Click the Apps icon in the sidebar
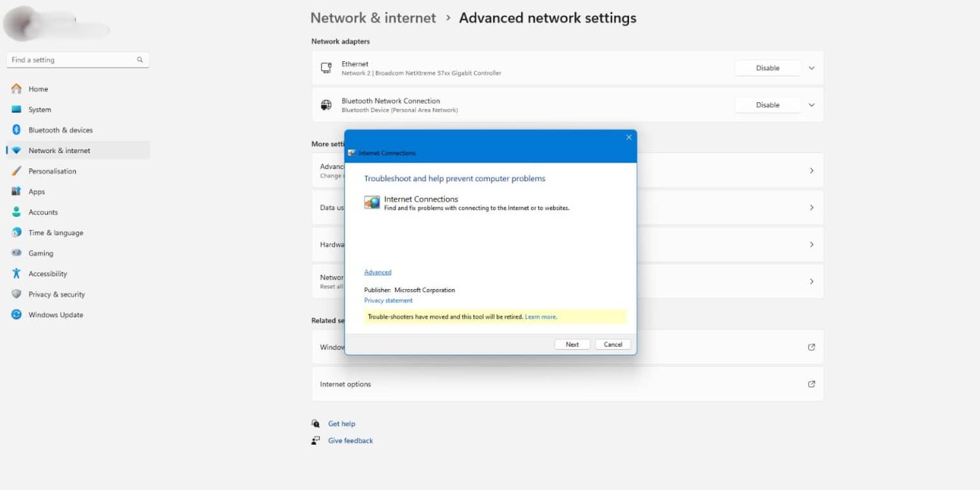The image size is (980, 490). tap(16, 191)
